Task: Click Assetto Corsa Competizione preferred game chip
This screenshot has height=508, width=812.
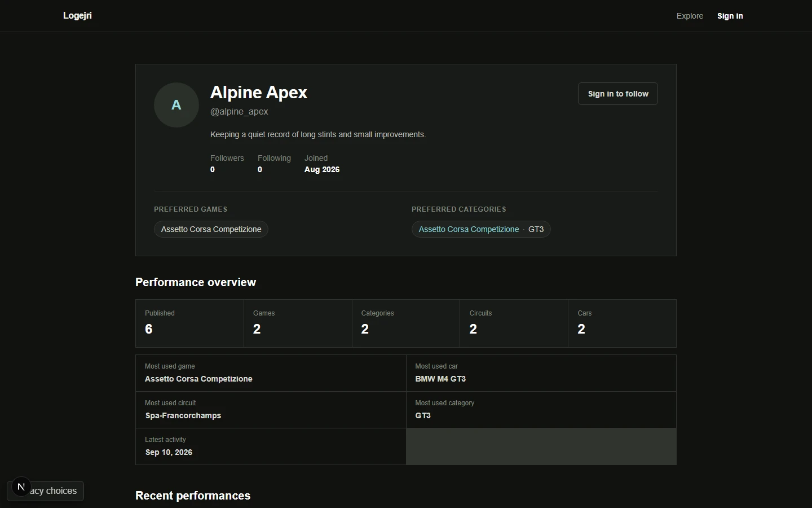Action: pos(211,229)
